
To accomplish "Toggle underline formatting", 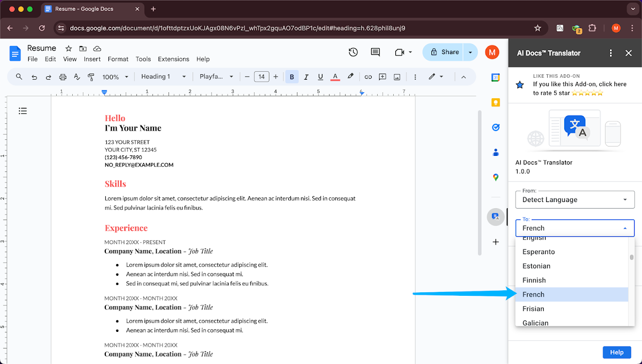I will (x=320, y=77).
